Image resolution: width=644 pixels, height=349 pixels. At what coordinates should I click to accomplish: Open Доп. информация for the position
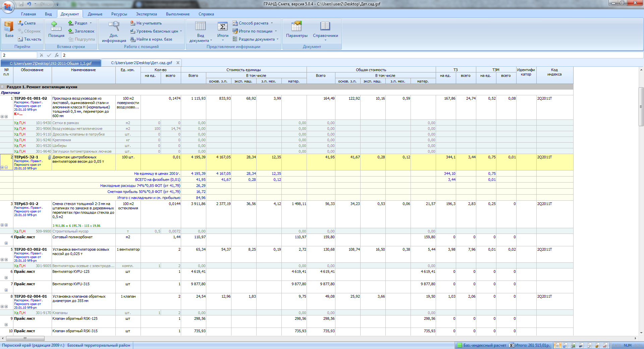point(114,32)
